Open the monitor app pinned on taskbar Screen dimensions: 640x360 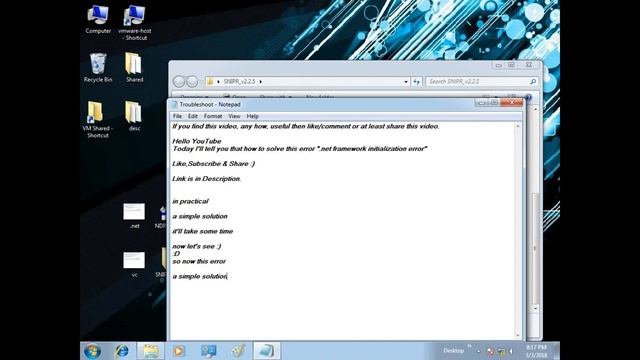pos(209,351)
